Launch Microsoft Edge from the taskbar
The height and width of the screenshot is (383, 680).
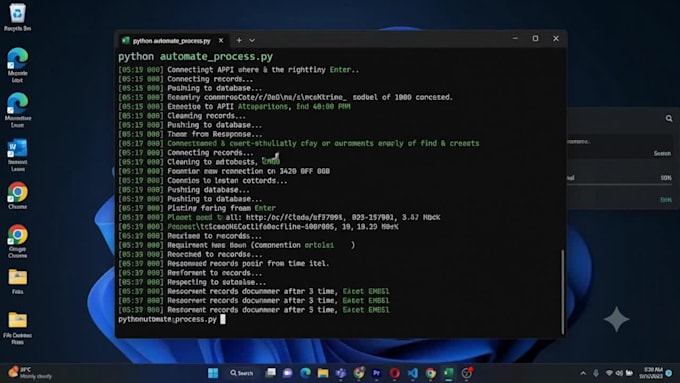tap(305, 373)
